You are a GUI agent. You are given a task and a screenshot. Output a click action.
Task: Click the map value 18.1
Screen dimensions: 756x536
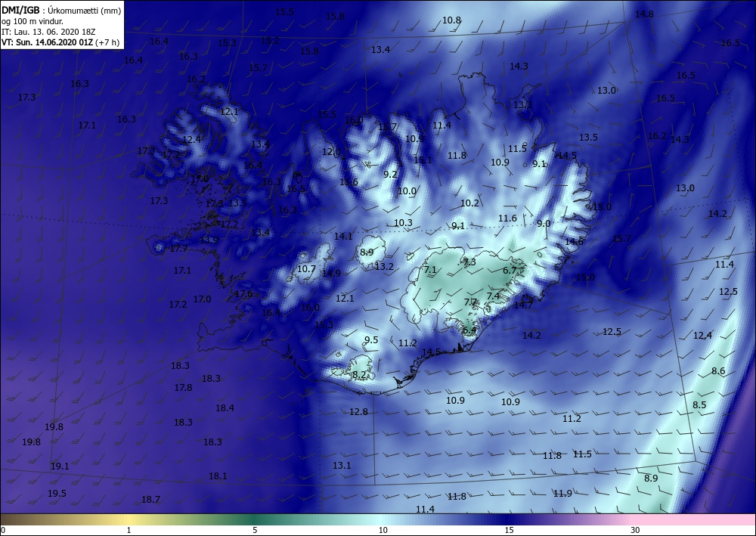pyautogui.click(x=218, y=476)
